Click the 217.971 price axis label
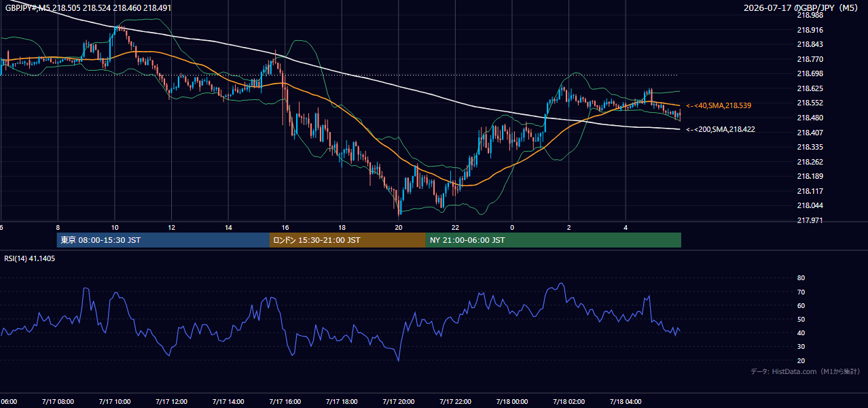 810,220
